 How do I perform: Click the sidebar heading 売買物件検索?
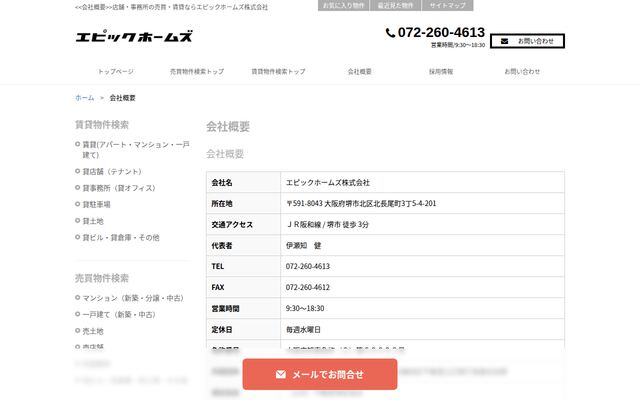pyautogui.click(x=102, y=278)
